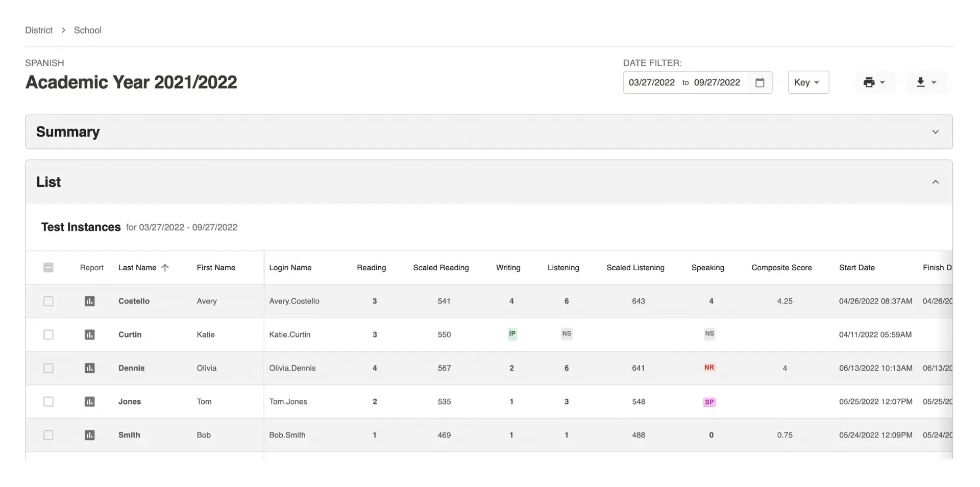Image resolution: width=980 pixels, height=487 pixels.
Task: Select the last name Curtin
Action: [130, 335]
